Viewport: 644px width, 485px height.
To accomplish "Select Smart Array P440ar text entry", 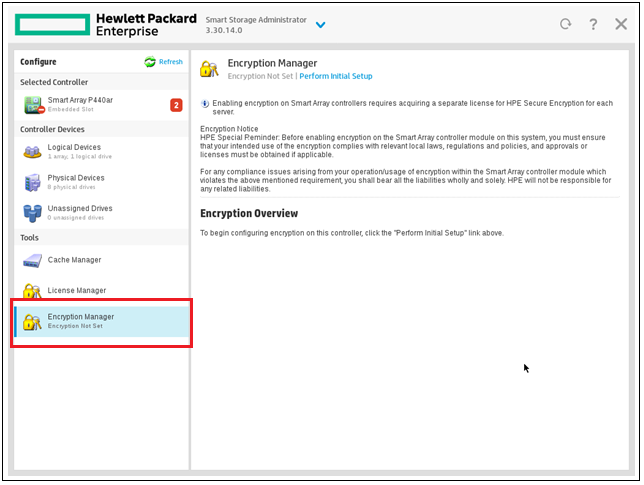I will [x=80, y=100].
